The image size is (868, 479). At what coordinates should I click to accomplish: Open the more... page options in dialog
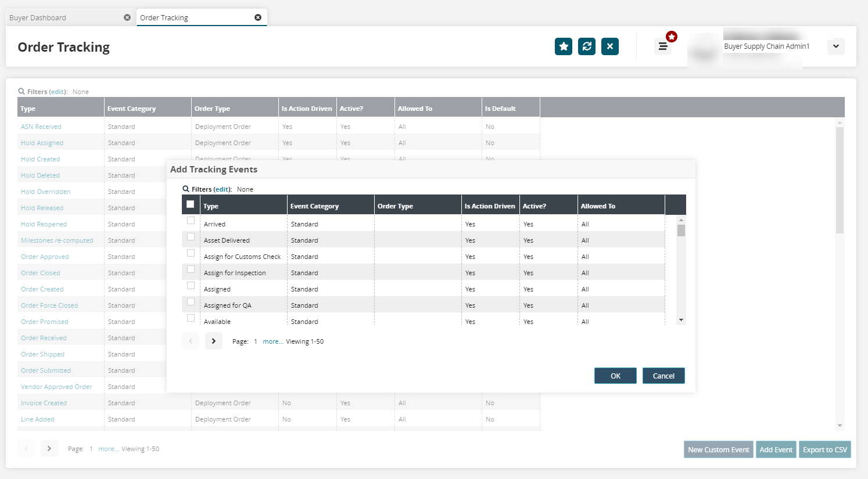click(x=272, y=341)
